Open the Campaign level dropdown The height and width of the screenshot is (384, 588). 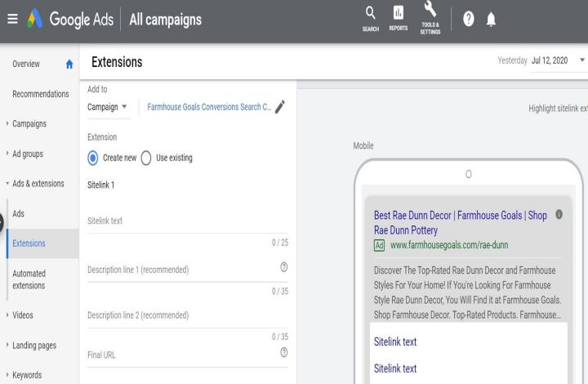(107, 107)
